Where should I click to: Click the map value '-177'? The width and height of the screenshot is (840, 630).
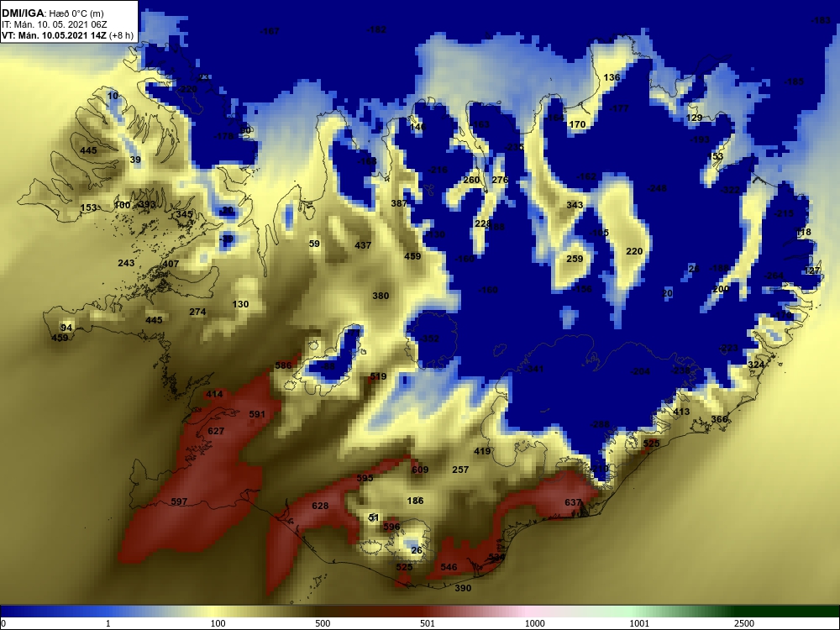(619, 108)
